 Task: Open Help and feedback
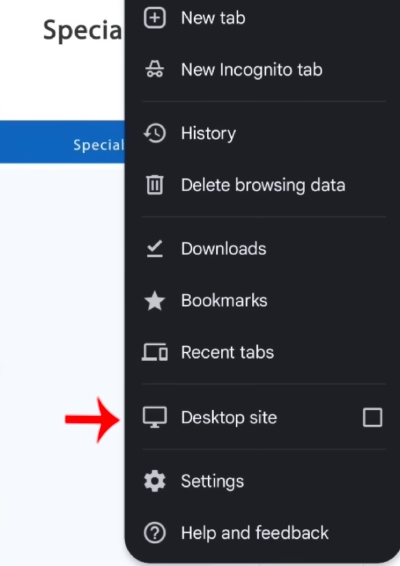255,533
